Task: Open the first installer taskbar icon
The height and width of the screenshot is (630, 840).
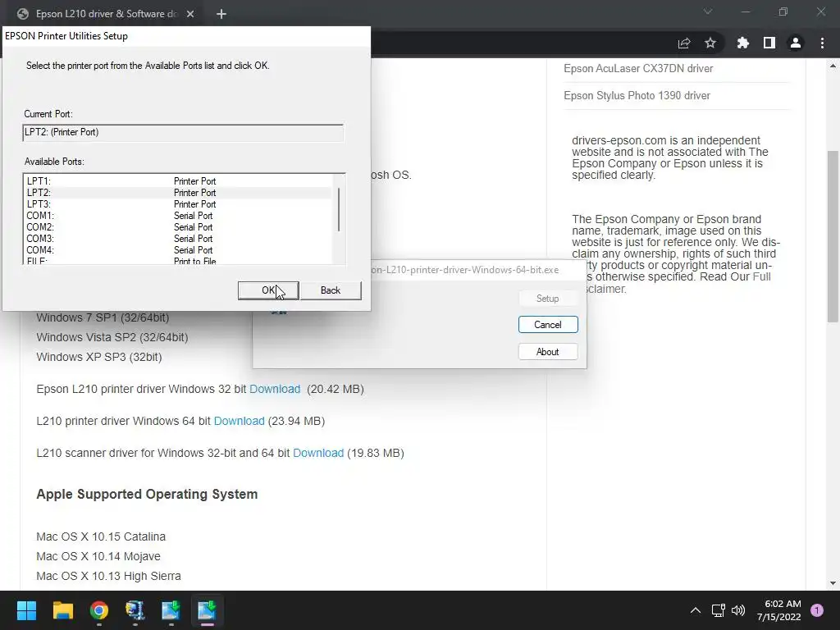Action: pos(171,610)
